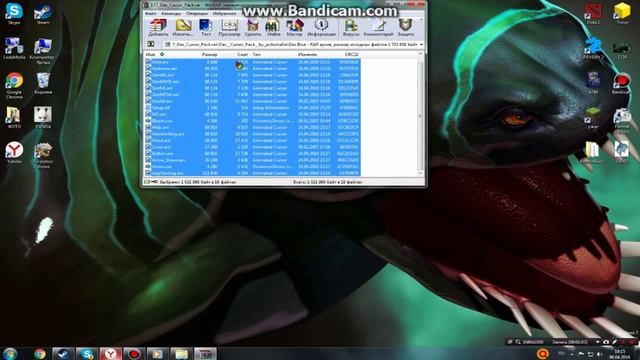
Task: Click the Windows Start button
Action: click(10, 353)
